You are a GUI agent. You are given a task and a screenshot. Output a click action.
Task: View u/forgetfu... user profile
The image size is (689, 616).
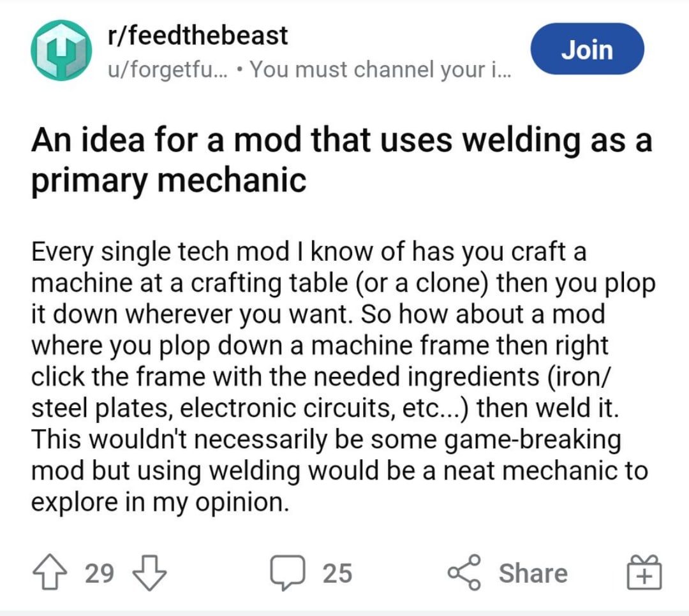(168, 70)
